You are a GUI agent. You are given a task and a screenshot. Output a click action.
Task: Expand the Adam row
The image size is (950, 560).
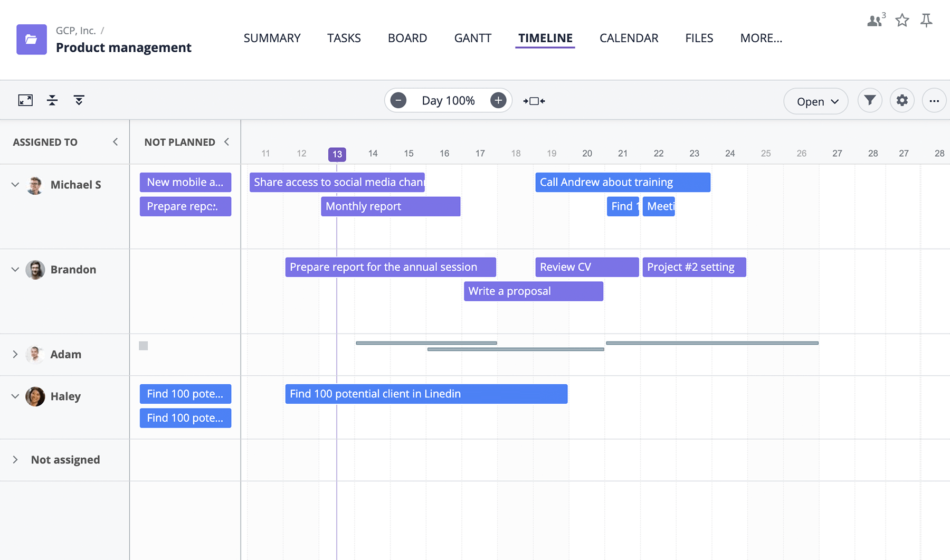click(x=15, y=354)
